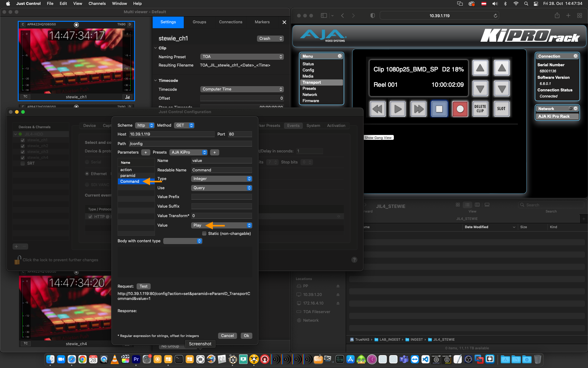Add a parameter with the plus button

tap(145, 152)
